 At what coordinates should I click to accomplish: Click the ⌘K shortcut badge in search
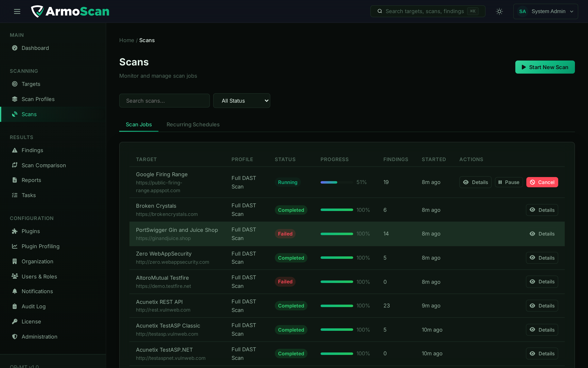pyautogui.click(x=472, y=11)
